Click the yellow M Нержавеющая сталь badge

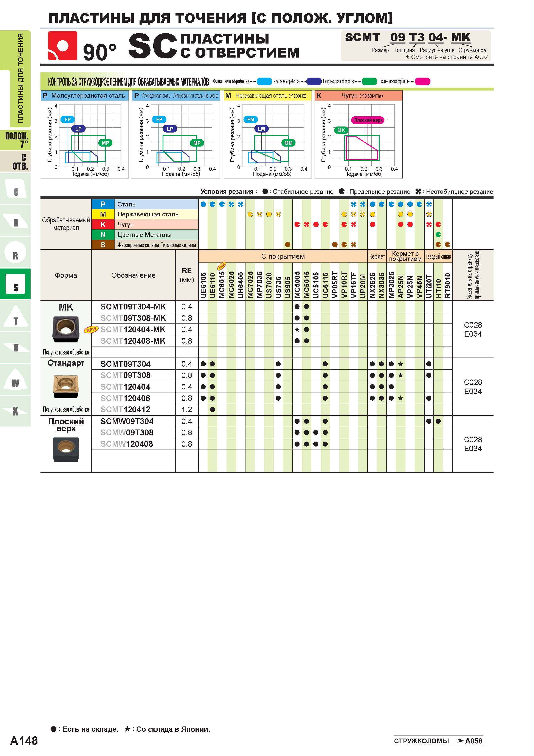pyautogui.click(x=103, y=214)
